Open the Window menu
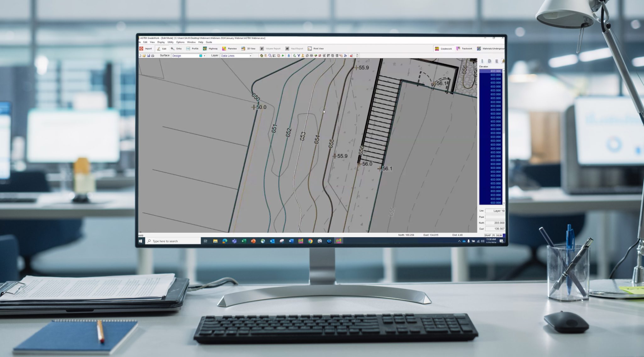Image resolution: width=644 pixels, height=357 pixels. click(x=191, y=42)
